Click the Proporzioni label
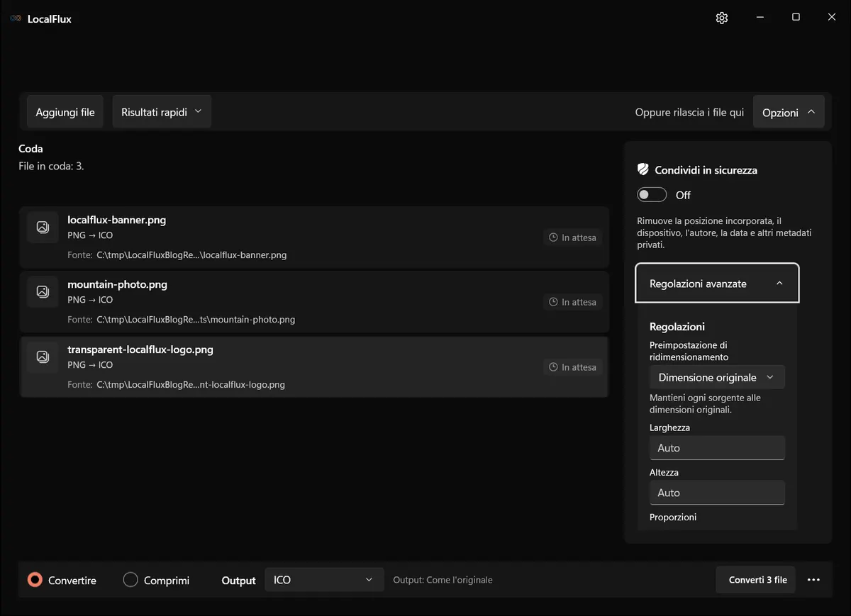851x616 pixels. click(673, 517)
